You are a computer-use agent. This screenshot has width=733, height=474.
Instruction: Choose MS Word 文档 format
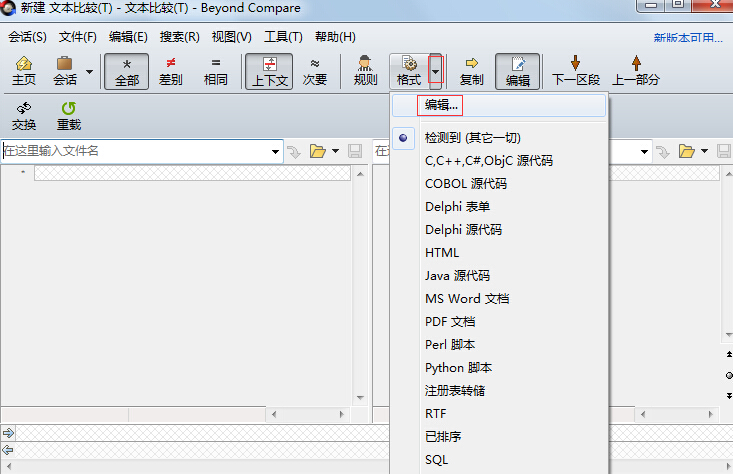[499, 298]
